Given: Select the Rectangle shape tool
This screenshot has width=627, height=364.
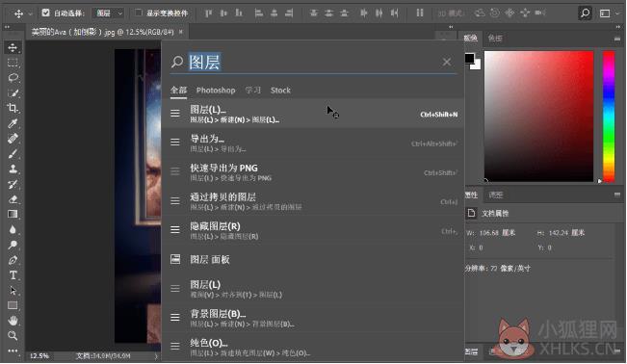Looking at the screenshot, I should pos(13,305).
